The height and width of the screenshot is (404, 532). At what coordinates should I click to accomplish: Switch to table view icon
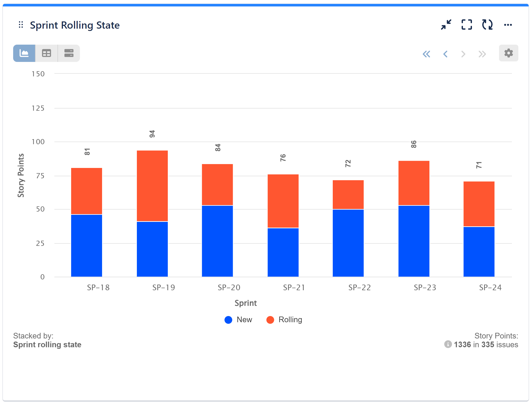pyautogui.click(x=46, y=53)
